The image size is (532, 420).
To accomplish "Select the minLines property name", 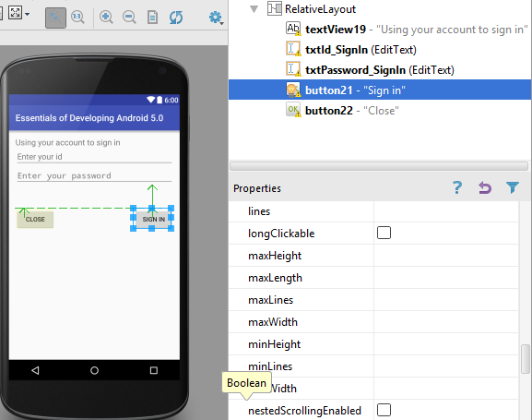I will point(270,366).
